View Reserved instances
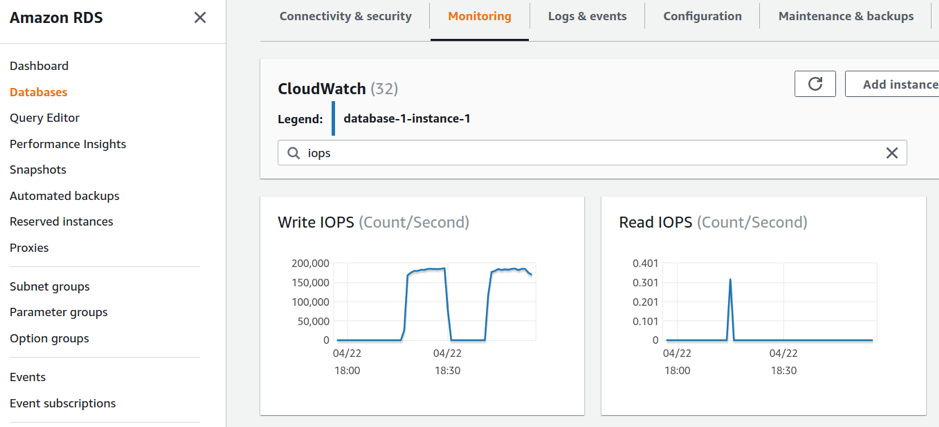The image size is (939, 427). pos(61,222)
